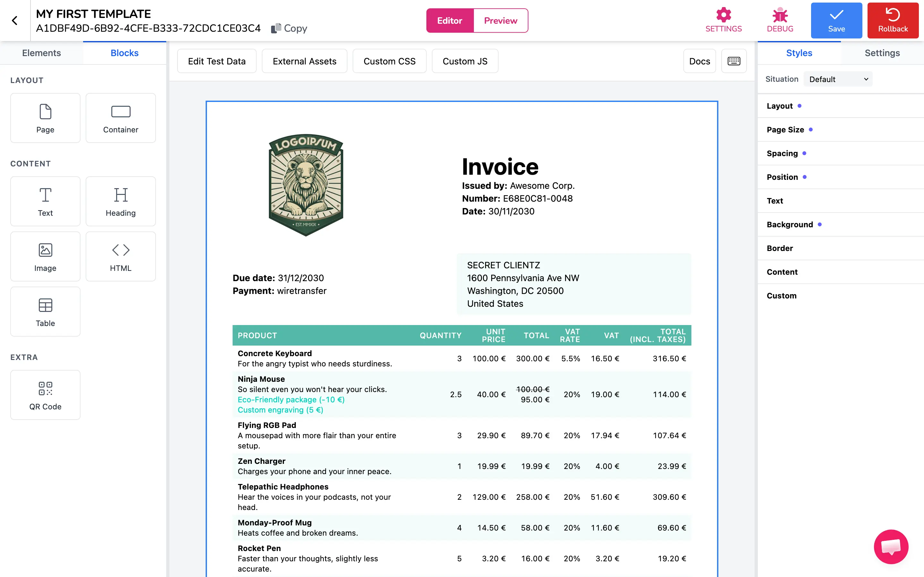Expand the Background style section

789,224
